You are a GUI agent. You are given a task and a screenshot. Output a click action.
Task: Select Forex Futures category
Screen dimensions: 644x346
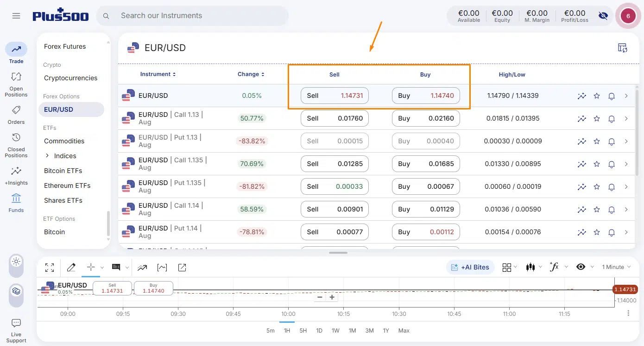coord(65,46)
